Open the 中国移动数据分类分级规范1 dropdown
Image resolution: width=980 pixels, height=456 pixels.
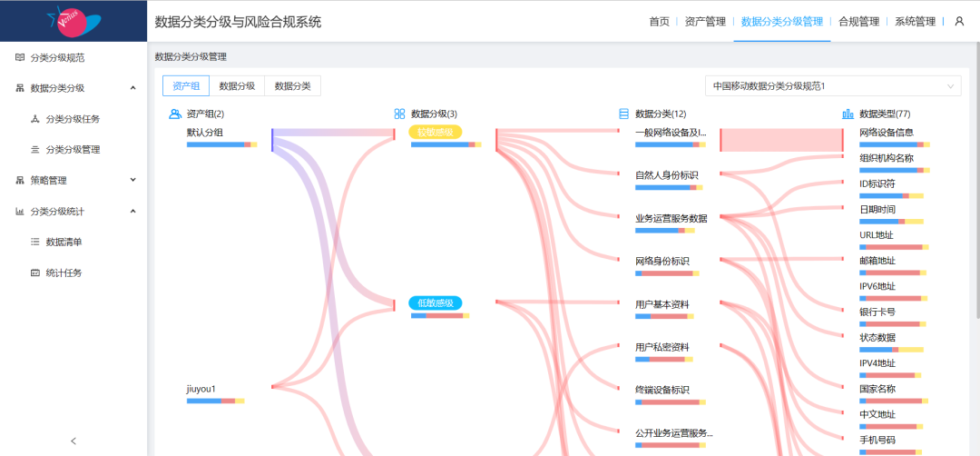point(832,86)
